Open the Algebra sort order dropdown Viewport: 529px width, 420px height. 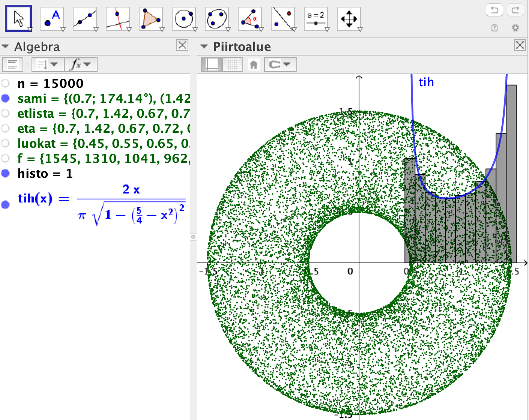pyautogui.click(x=48, y=64)
